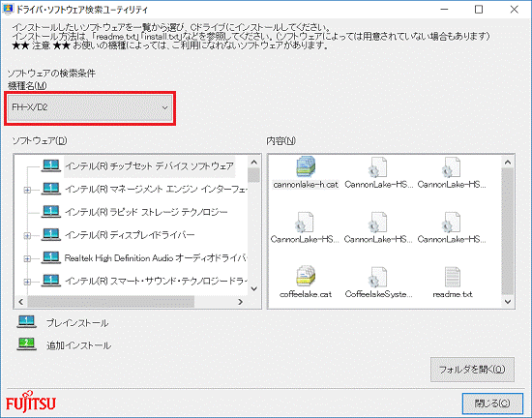
Task: Click software list scroll down arrow
Action: click(x=253, y=288)
